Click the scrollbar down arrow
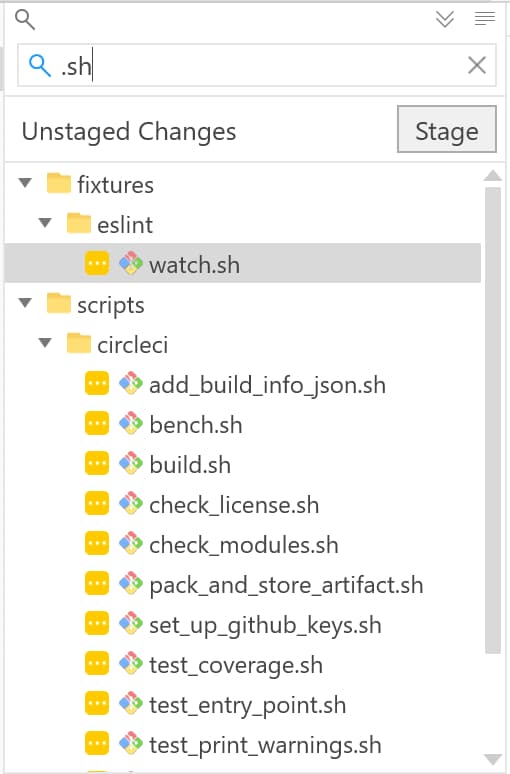Image resolution: width=510 pixels, height=774 pixels. point(493,759)
